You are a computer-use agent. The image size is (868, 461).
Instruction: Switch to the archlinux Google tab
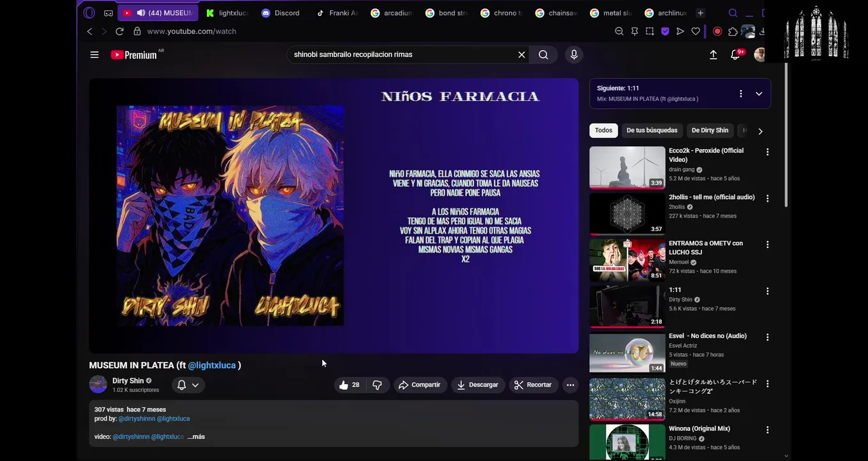coord(666,13)
